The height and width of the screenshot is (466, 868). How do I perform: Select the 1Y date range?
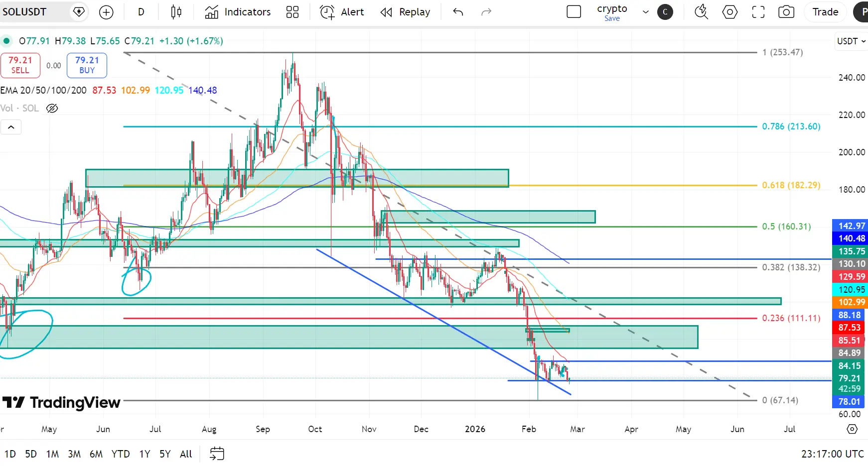click(145, 454)
